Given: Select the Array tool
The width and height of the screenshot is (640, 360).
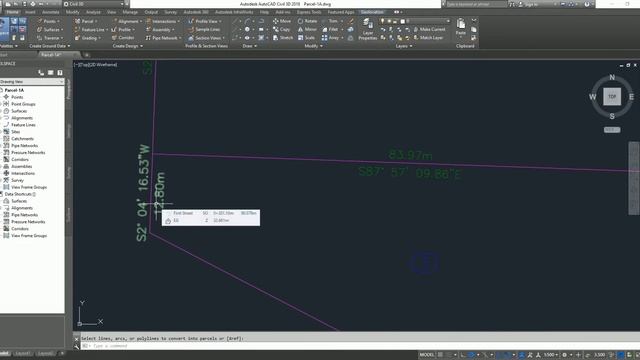Looking at the screenshot, I should coord(332,38).
